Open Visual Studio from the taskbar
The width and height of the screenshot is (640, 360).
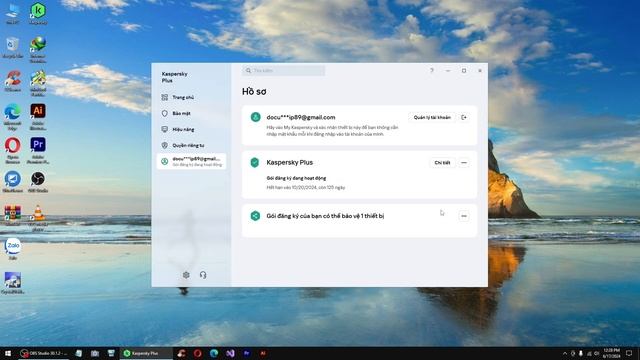point(230,353)
